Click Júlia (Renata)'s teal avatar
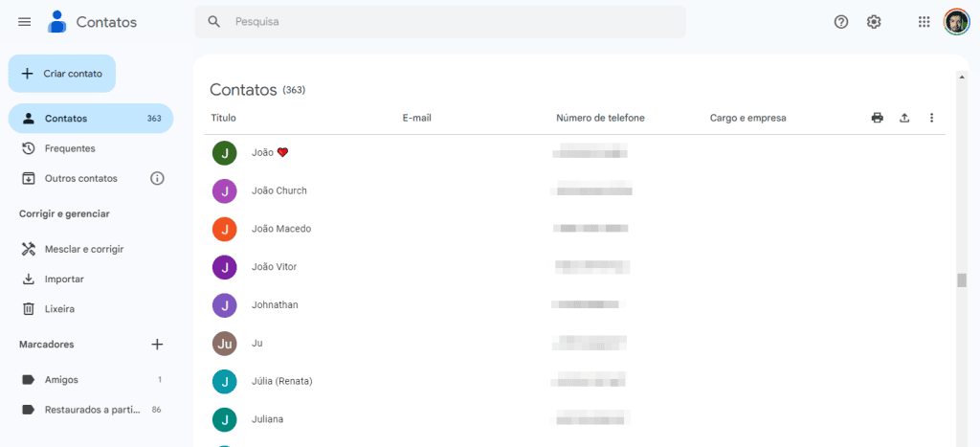 (224, 382)
